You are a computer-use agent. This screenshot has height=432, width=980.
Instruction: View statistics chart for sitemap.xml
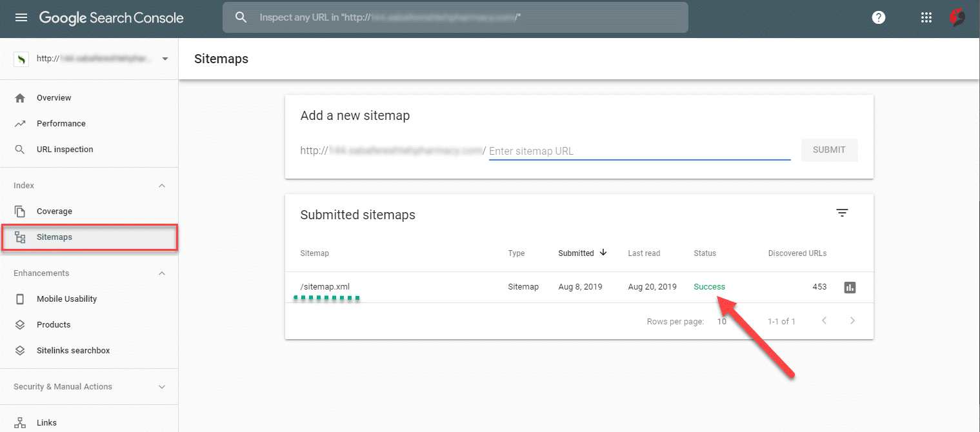coord(850,287)
